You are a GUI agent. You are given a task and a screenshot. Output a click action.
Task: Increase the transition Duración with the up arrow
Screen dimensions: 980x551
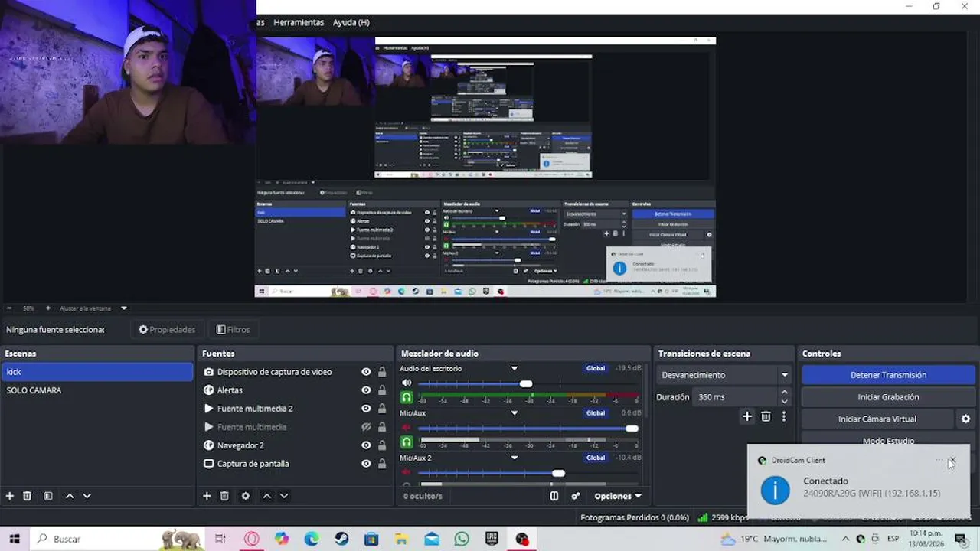click(784, 393)
